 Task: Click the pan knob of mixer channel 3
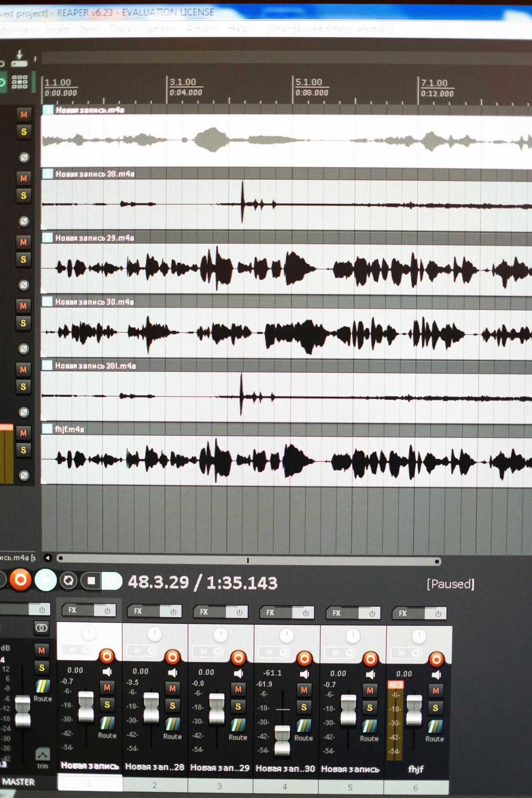(220, 635)
